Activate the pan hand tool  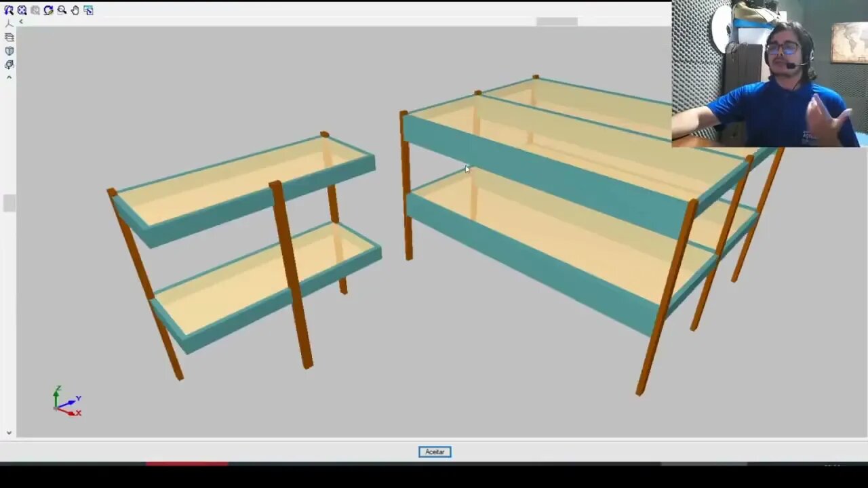(75, 10)
